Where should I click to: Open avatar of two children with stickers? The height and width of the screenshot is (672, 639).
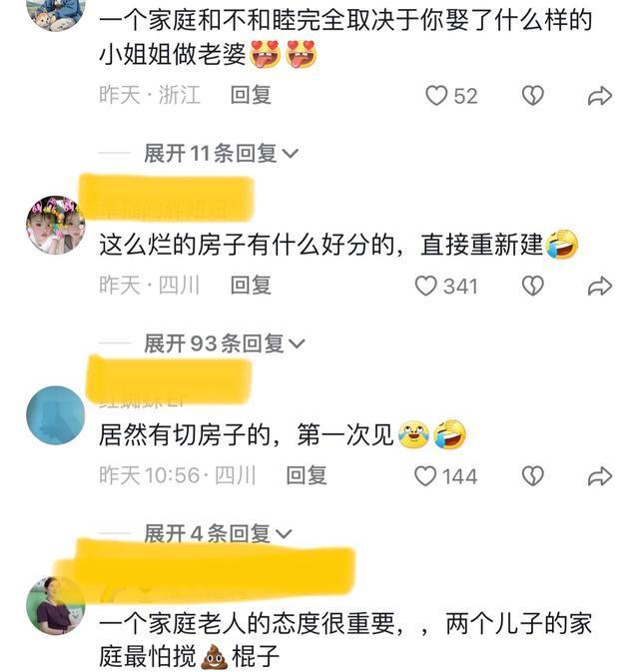pyautogui.click(x=56, y=225)
